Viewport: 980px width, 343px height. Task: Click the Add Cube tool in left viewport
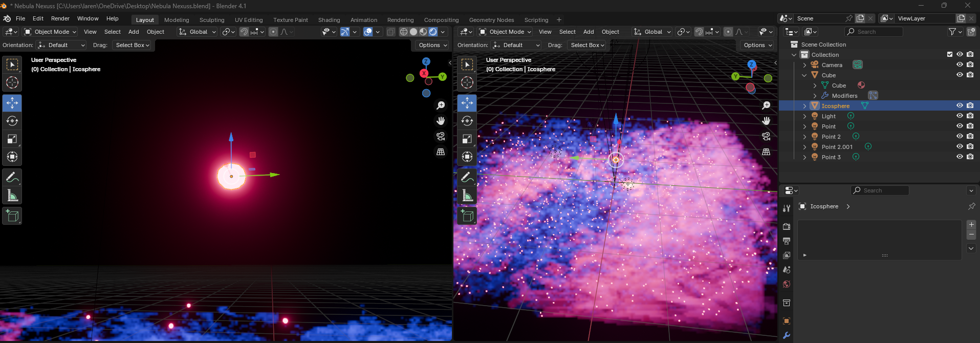pos(12,216)
